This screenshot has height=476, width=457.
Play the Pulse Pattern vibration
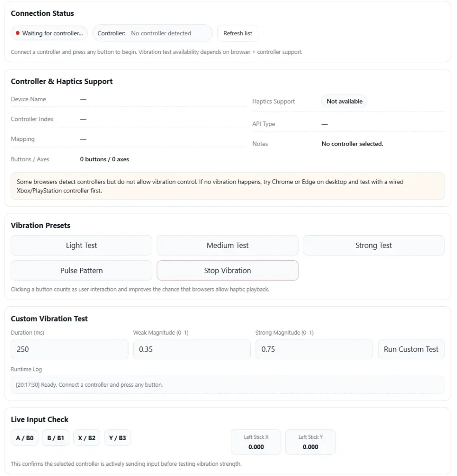81,271
